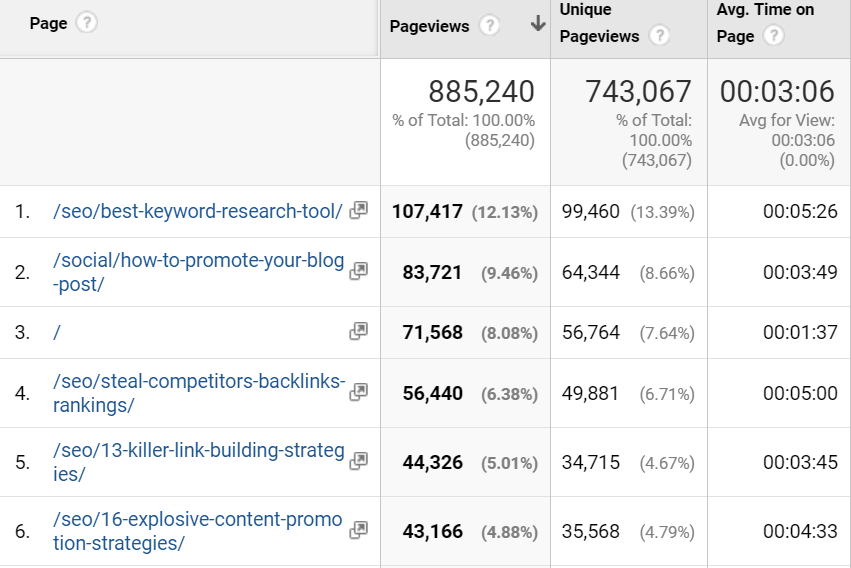Click external icon beside steal-competitors-backlinks-rankings

(358, 392)
